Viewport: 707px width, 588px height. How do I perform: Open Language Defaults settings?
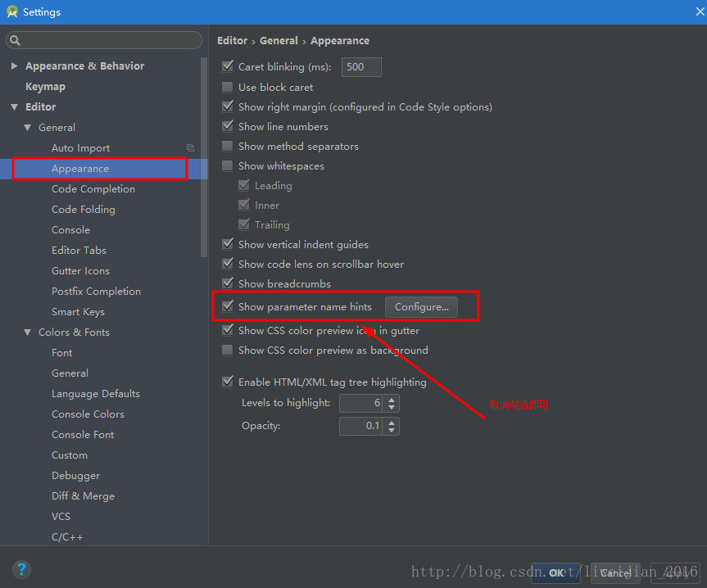coord(96,394)
